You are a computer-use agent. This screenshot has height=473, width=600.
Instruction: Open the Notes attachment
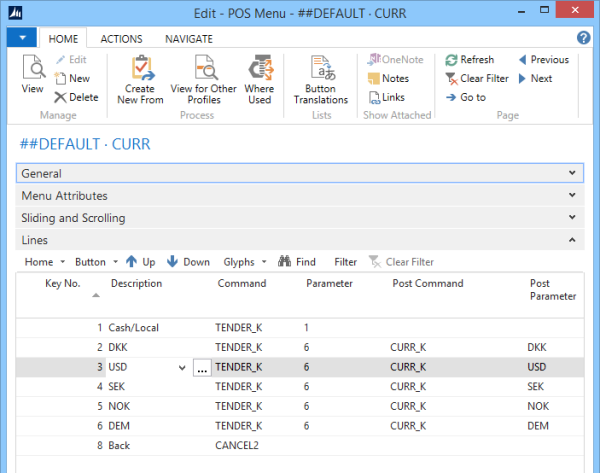[387, 78]
